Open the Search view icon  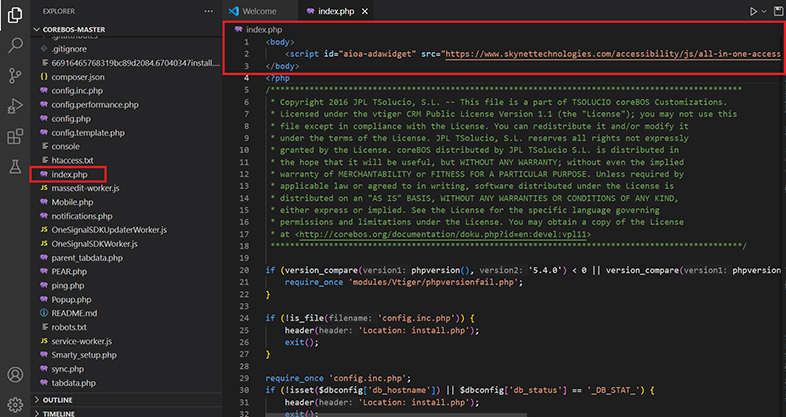point(15,45)
